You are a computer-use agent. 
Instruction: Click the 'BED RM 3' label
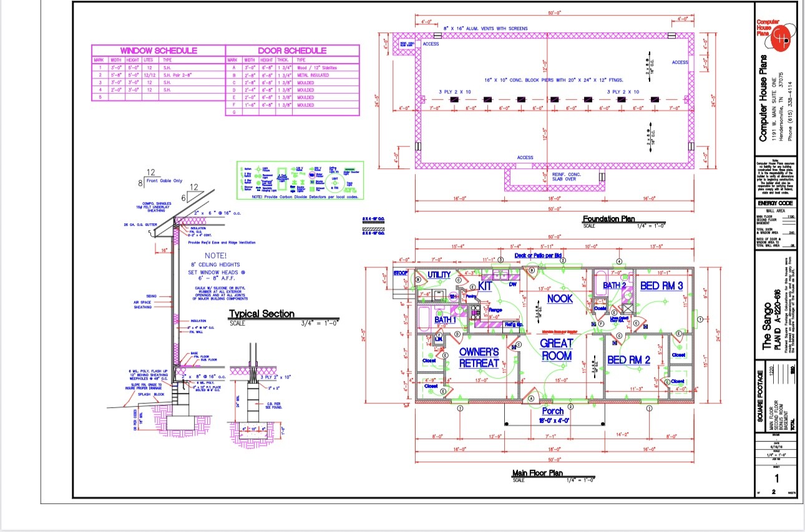click(x=661, y=285)
